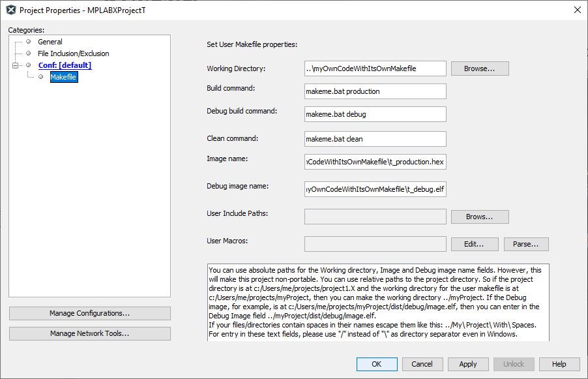The width and height of the screenshot is (588, 379).
Task: Collapse the Conf: [default] tree node
Action: [x=15, y=65]
